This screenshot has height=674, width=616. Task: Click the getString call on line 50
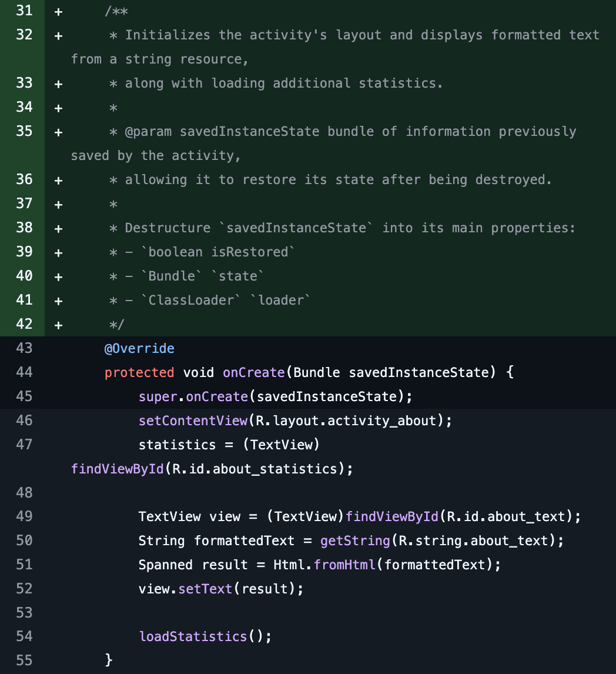(354, 540)
